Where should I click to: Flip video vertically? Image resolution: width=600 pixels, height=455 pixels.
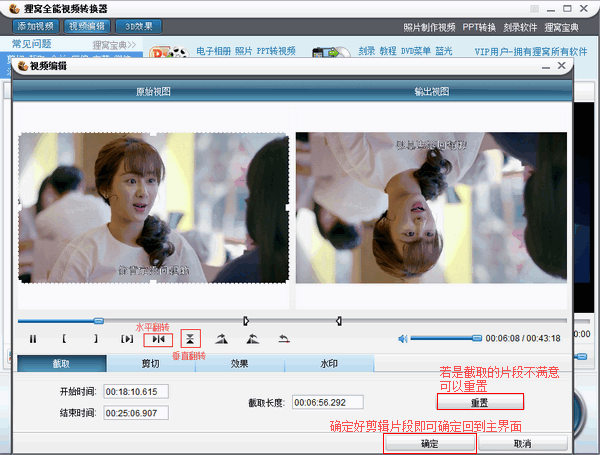[190, 339]
